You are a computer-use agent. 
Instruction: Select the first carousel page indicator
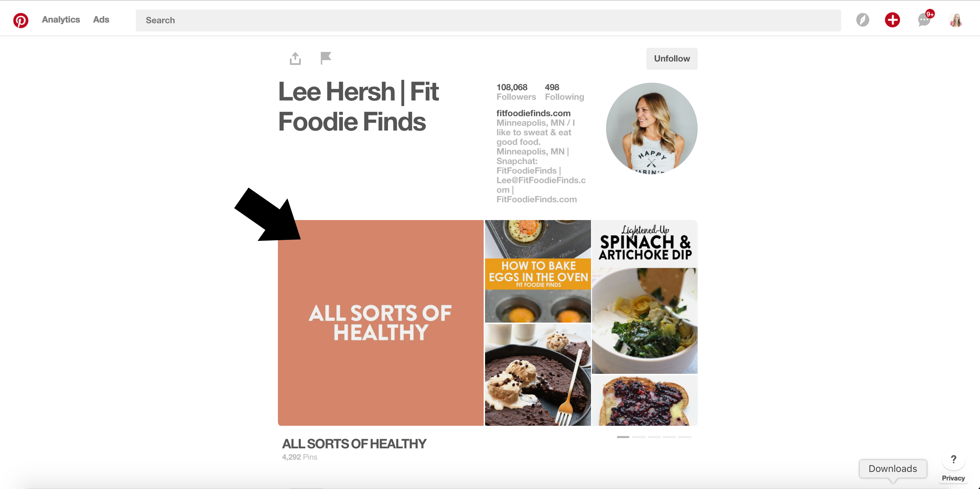tap(623, 437)
